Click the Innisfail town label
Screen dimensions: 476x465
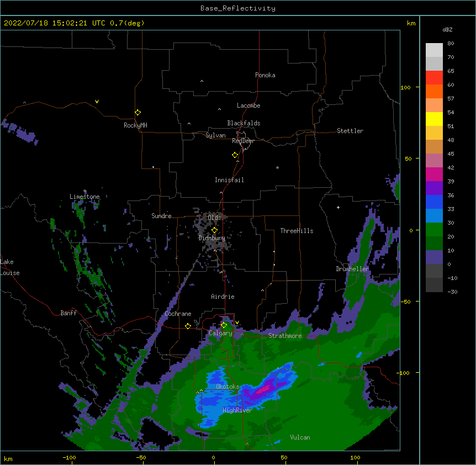click(229, 180)
